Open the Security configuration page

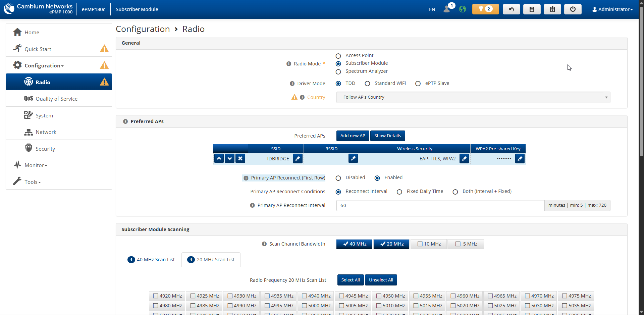click(x=45, y=149)
